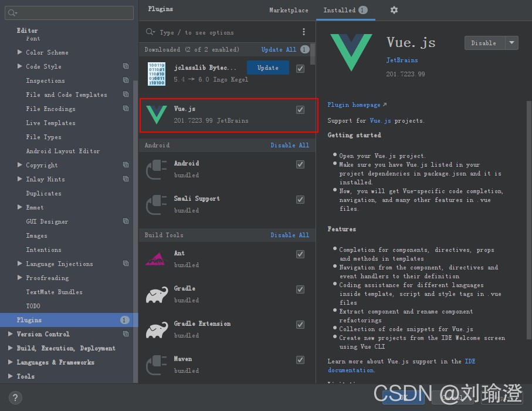Uncheck the Ant plugin checkbox
This screenshot has width=532, height=411.
[x=300, y=254]
